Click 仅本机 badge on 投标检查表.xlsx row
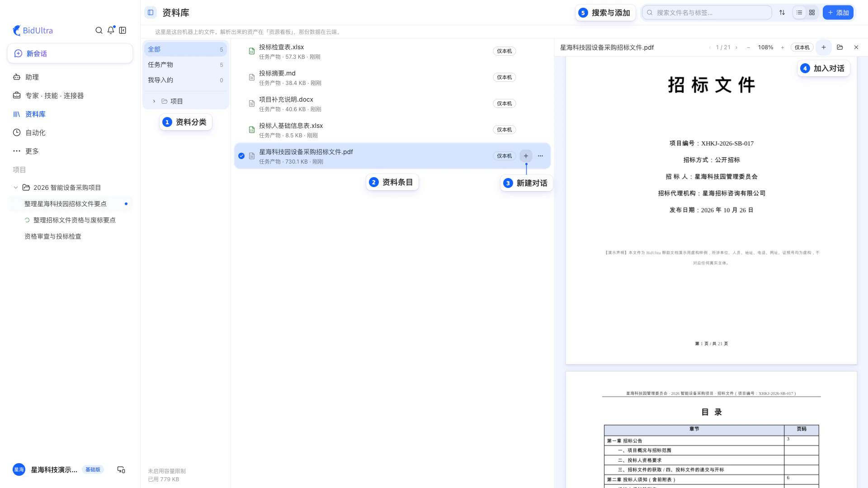The height and width of the screenshot is (488, 868). (x=505, y=51)
